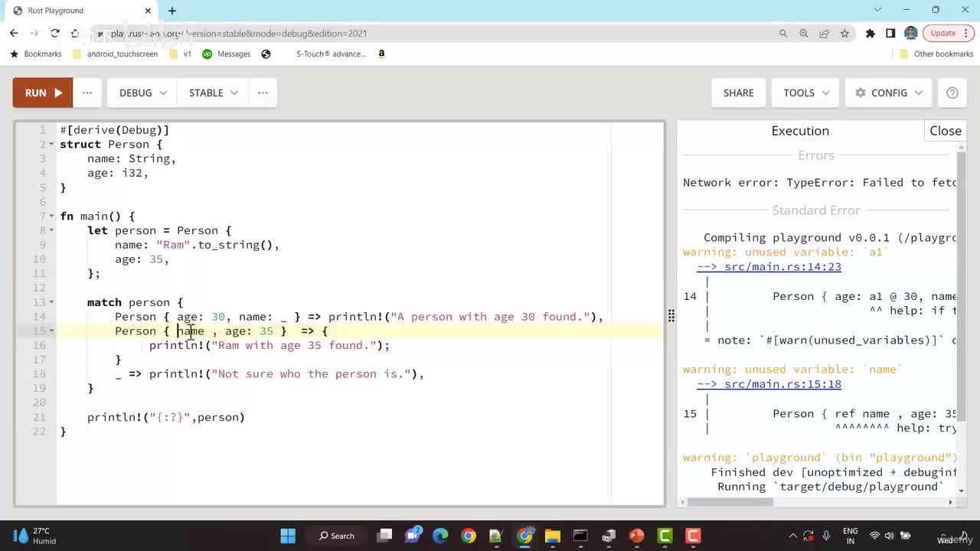Click the output panel horizontal scrollbar
This screenshot has height=551, width=980.
pyautogui.click(x=730, y=502)
